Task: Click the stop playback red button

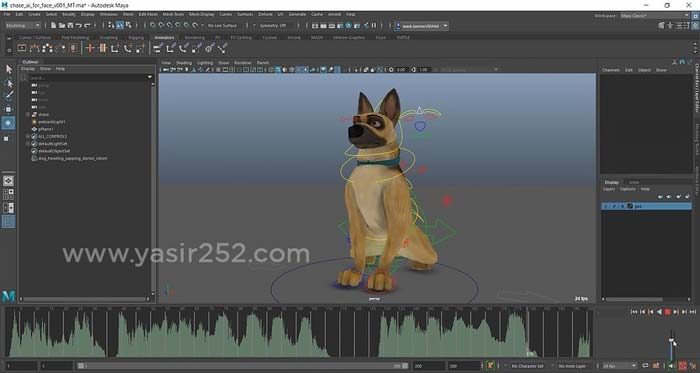Action: (x=667, y=312)
